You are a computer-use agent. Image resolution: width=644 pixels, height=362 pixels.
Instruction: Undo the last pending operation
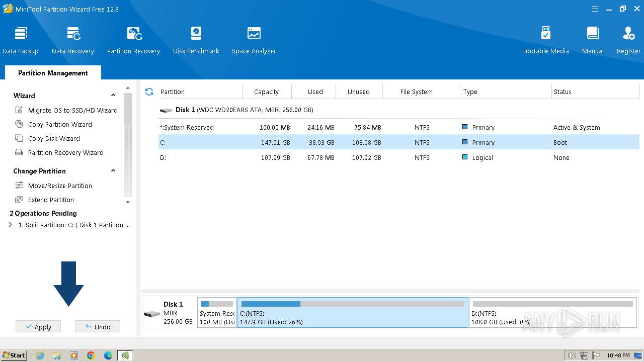(98, 327)
